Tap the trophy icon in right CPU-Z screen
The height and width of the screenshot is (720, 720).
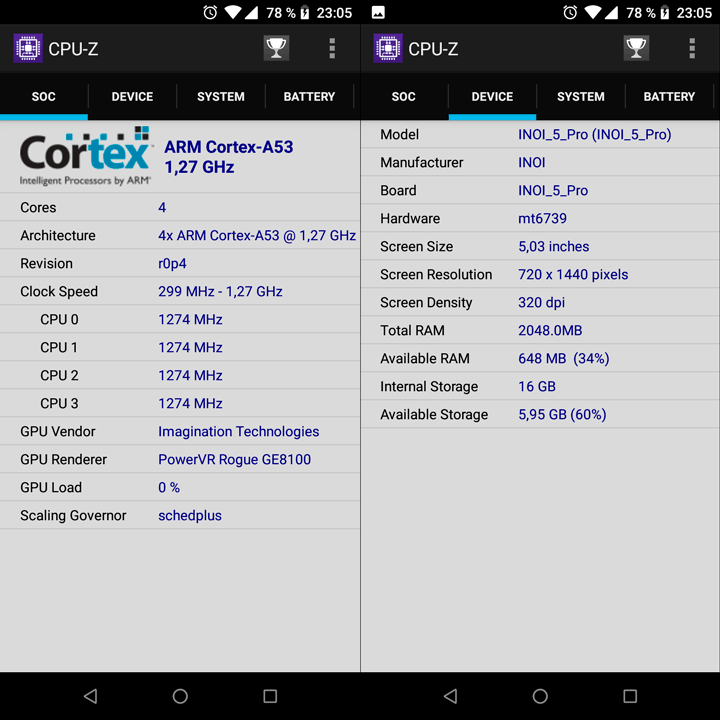pos(636,48)
